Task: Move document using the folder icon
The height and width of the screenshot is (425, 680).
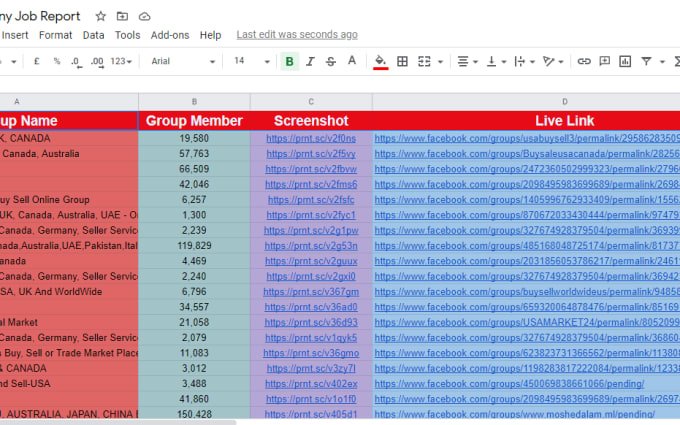Action: pyautogui.click(x=122, y=16)
